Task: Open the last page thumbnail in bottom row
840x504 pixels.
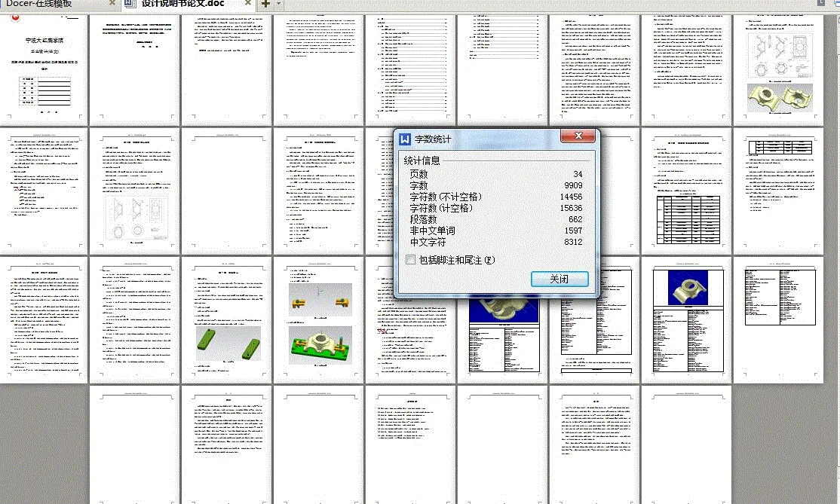Action: click(687, 444)
